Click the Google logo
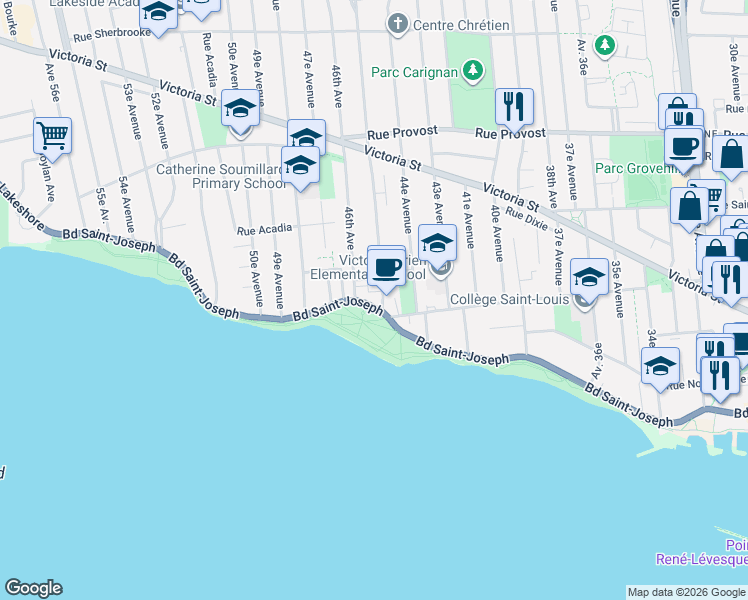This screenshot has width=748, height=600. point(34,588)
